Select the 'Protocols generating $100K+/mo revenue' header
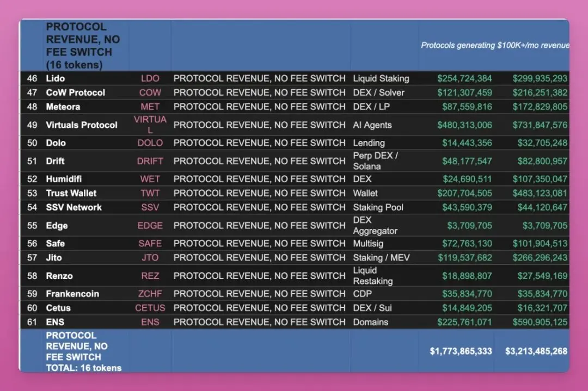 click(495, 45)
